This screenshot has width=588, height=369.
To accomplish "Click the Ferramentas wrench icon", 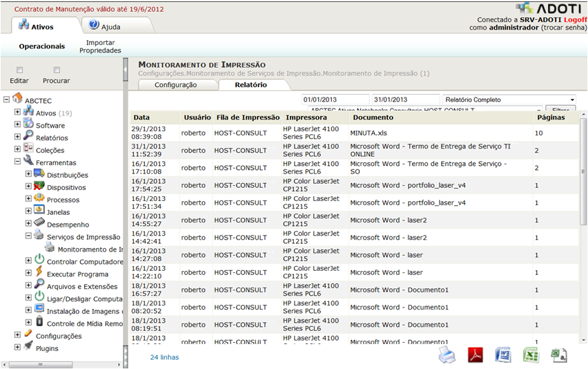I will point(28,161).
